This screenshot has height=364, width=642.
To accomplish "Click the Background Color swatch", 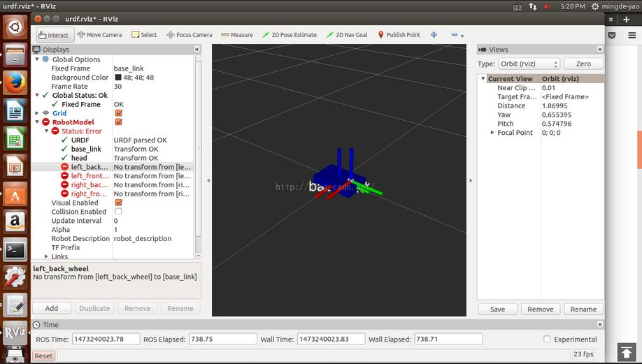I will (118, 78).
